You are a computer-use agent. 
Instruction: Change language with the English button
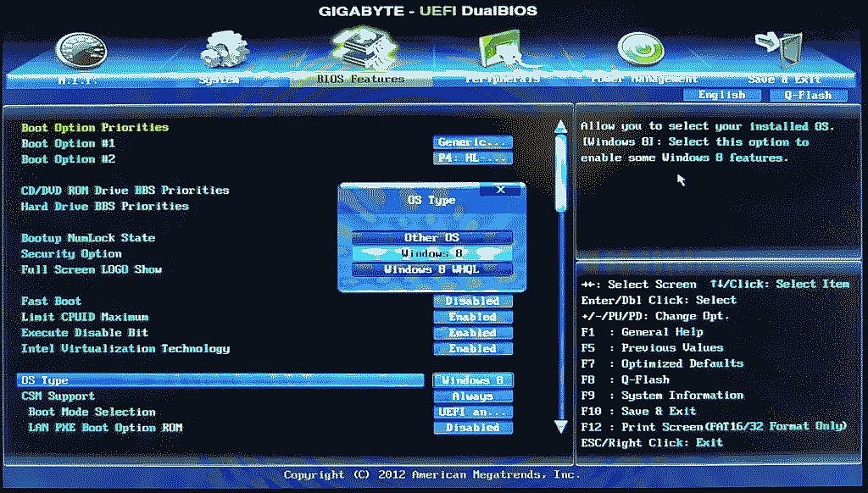point(722,95)
